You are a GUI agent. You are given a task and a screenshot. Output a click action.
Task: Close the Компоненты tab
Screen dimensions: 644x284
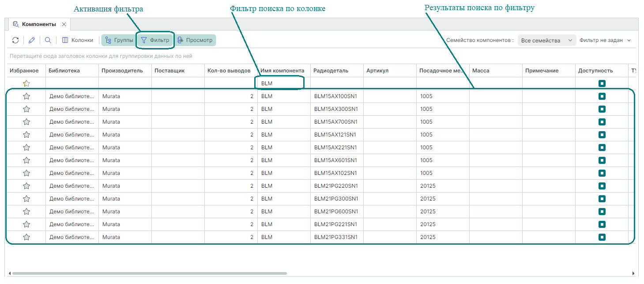coord(64,24)
